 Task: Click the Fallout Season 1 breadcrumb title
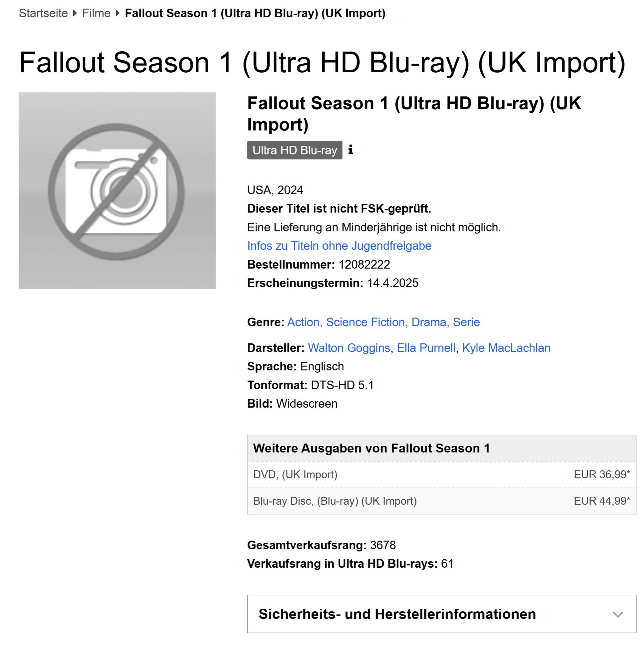(x=255, y=13)
